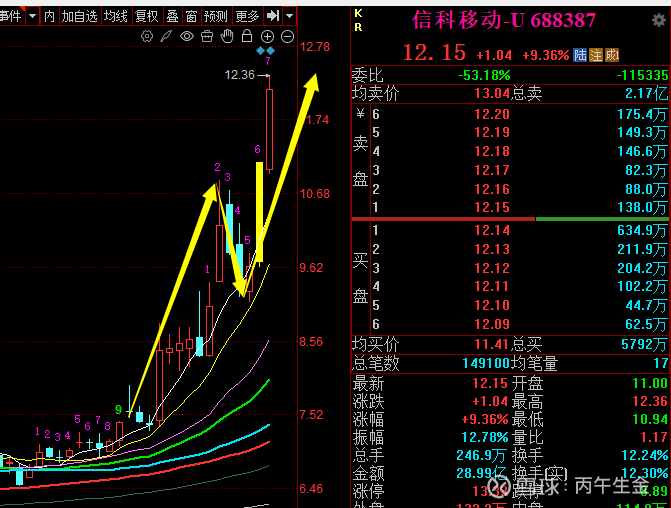Click the 12.78 price axis label

(315, 47)
